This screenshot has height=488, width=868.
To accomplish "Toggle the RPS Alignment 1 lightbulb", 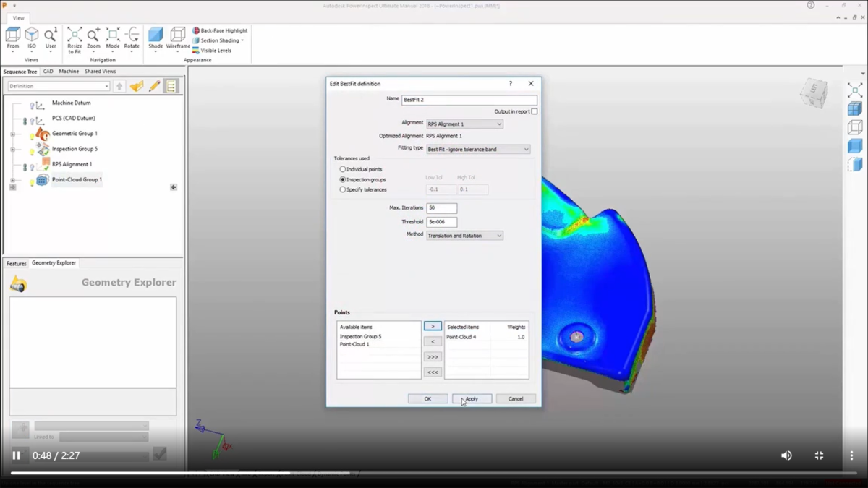I will pos(32,167).
